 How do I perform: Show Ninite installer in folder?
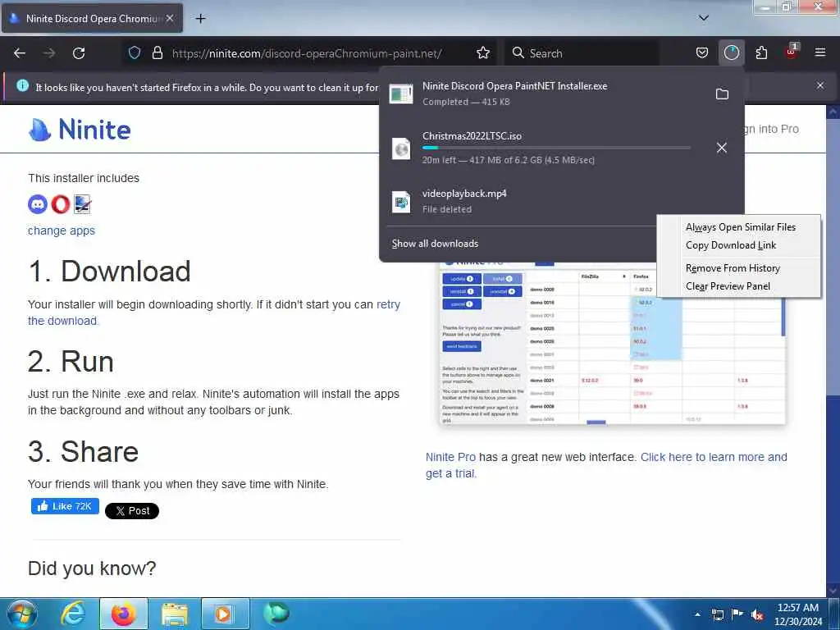point(722,94)
